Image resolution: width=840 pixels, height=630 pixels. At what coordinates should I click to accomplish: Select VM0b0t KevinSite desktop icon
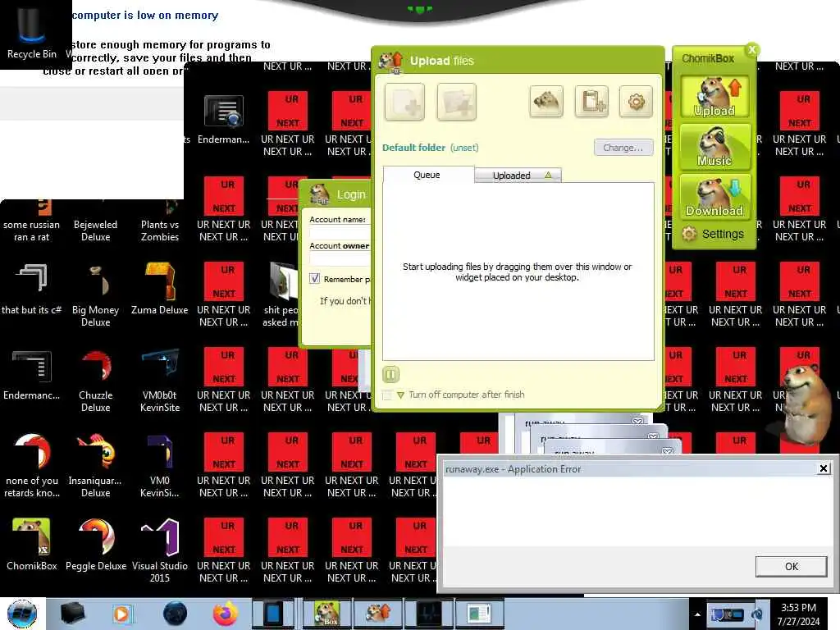click(160, 381)
